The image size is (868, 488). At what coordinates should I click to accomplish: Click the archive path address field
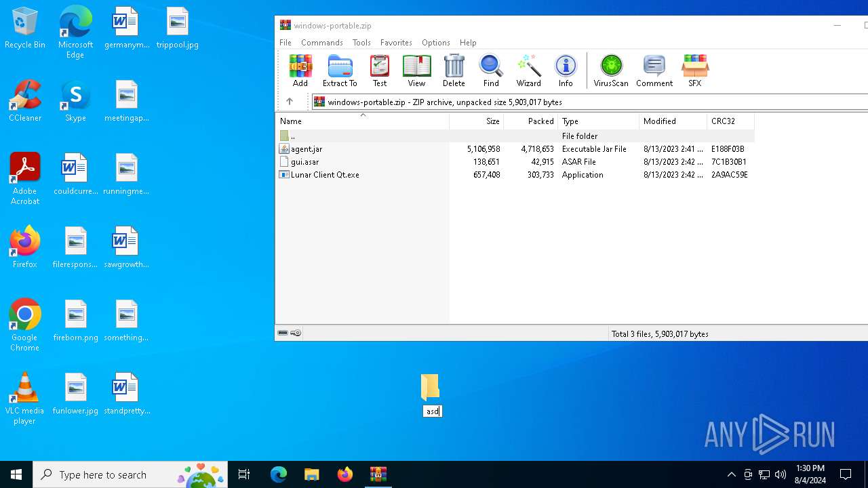590,102
